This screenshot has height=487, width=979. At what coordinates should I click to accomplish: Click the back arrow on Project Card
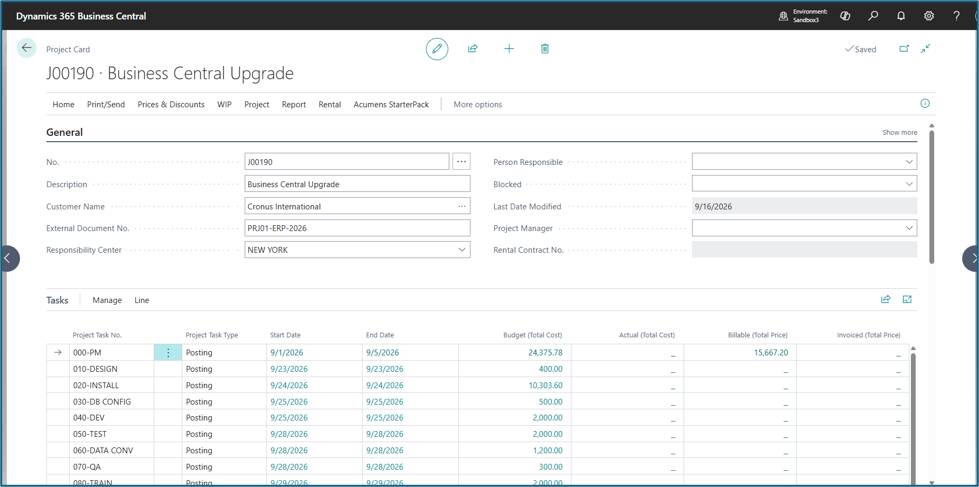pos(26,48)
